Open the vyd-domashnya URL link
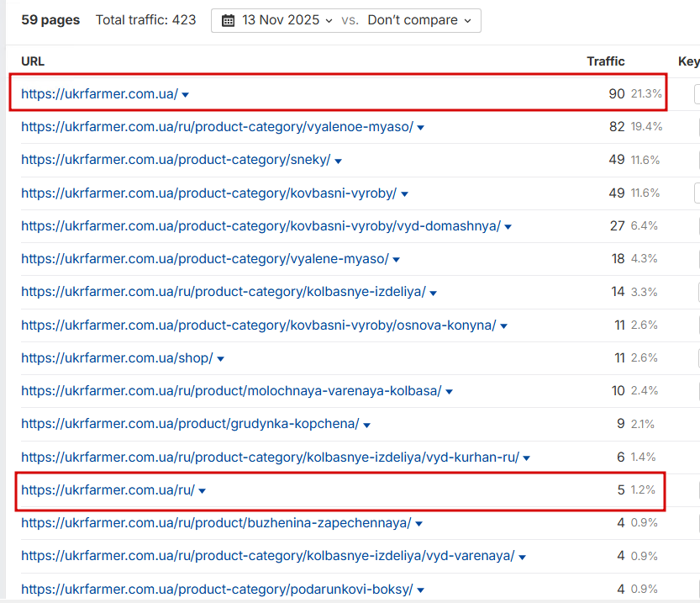This screenshot has width=700, height=603. pyautogui.click(x=261, y=226)
